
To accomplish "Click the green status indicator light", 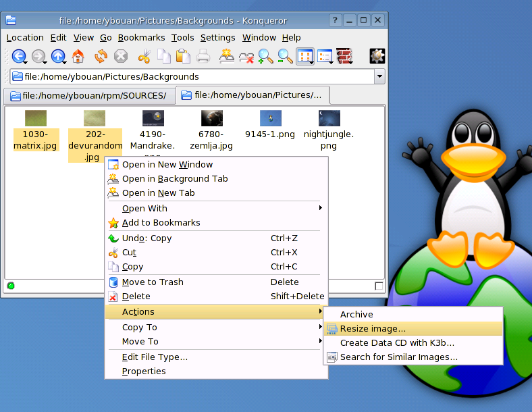I will pos(11,286).
